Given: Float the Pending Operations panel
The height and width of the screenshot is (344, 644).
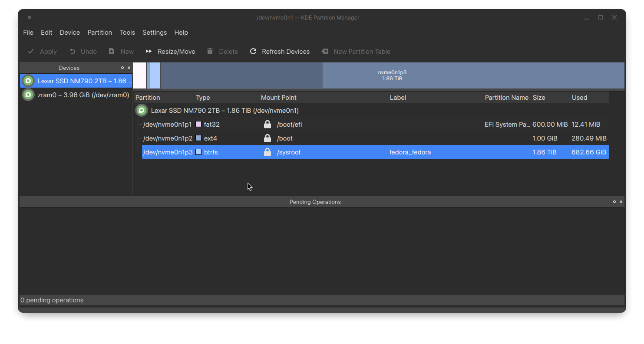Looking at the screenshot, I should [614, 202].
